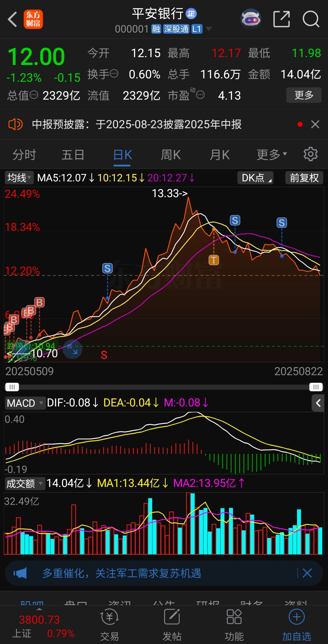Collapse side panel with chevron beside MACD
The image size is (328, 644).
[318, 403]
